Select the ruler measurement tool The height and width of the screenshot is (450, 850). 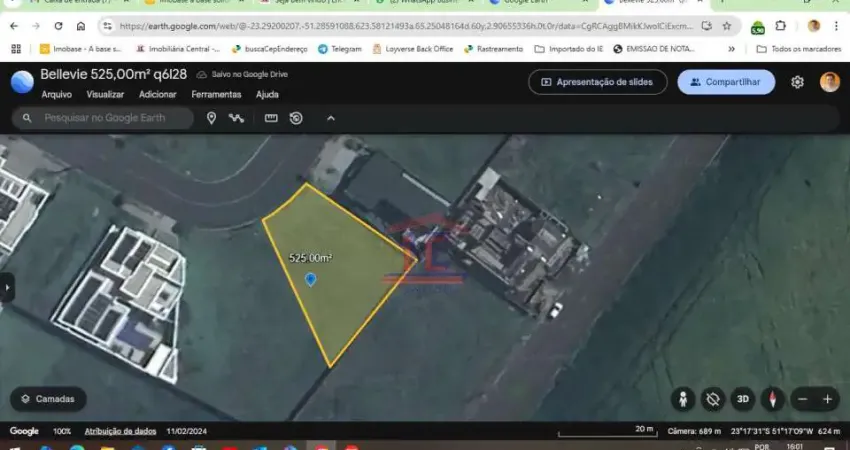271,118
